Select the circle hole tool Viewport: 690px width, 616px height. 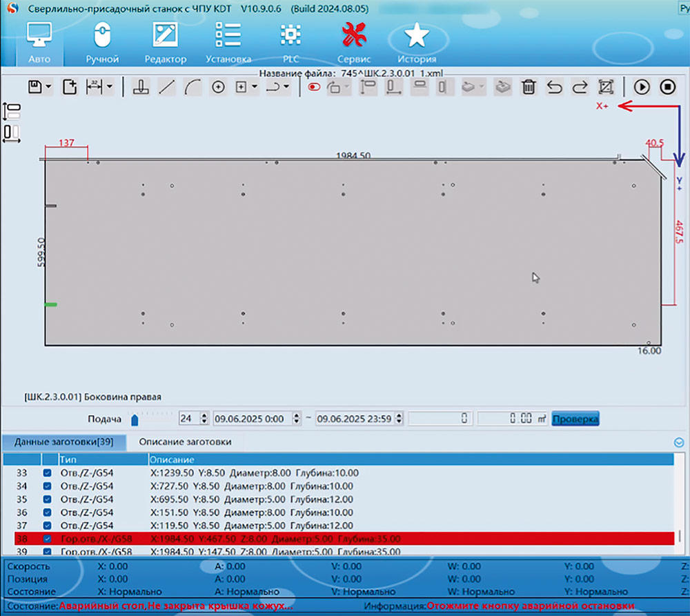tap(218, 87)
